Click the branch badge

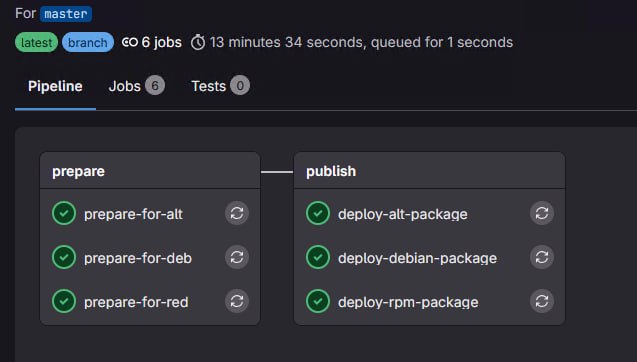88,42
